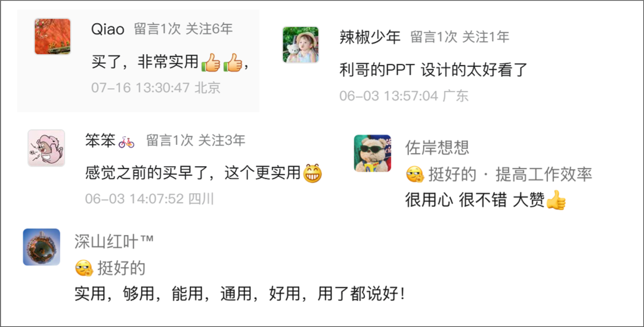Click the grinning emoji after 这个更实用
Viewport: 644px width, 327px height.
click(312, 173)
